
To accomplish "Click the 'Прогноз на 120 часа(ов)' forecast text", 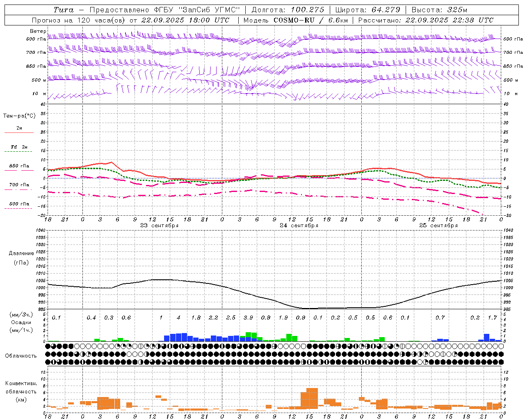I will click(79, 20).
